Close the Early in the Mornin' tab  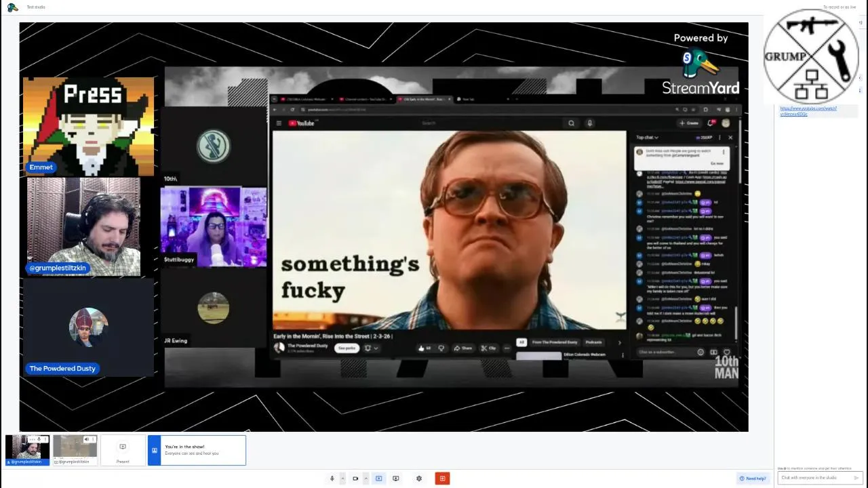[x=449, y=100]
